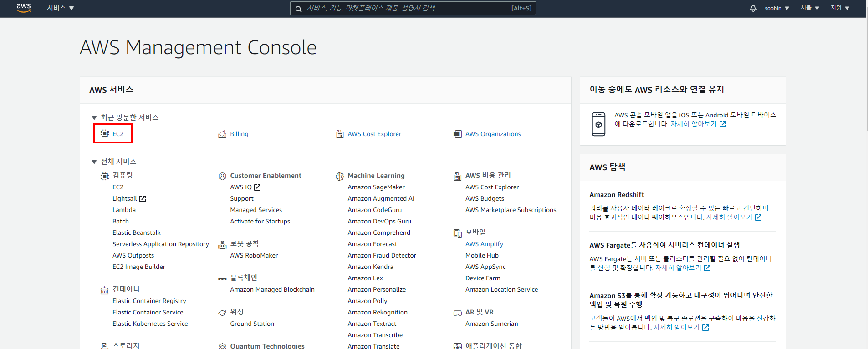
Task: Click external link icon in Amazon Redshift blurb
Action: tap(758, 217)
